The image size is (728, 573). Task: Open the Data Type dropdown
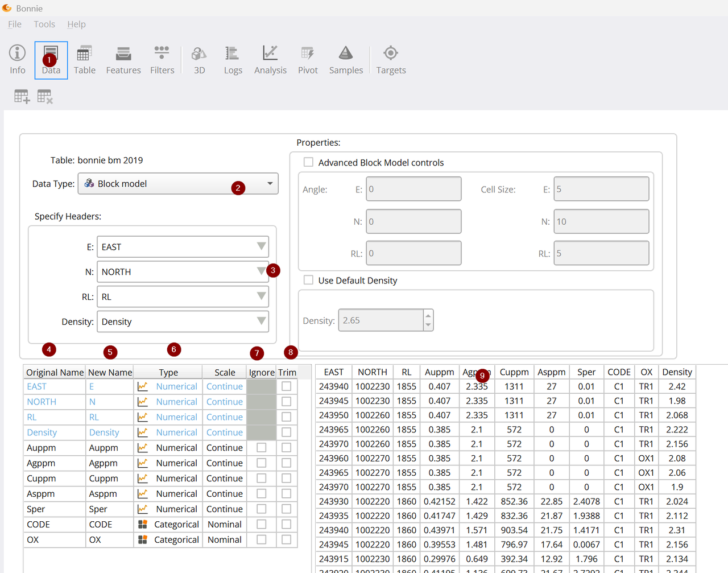(178, 184)
